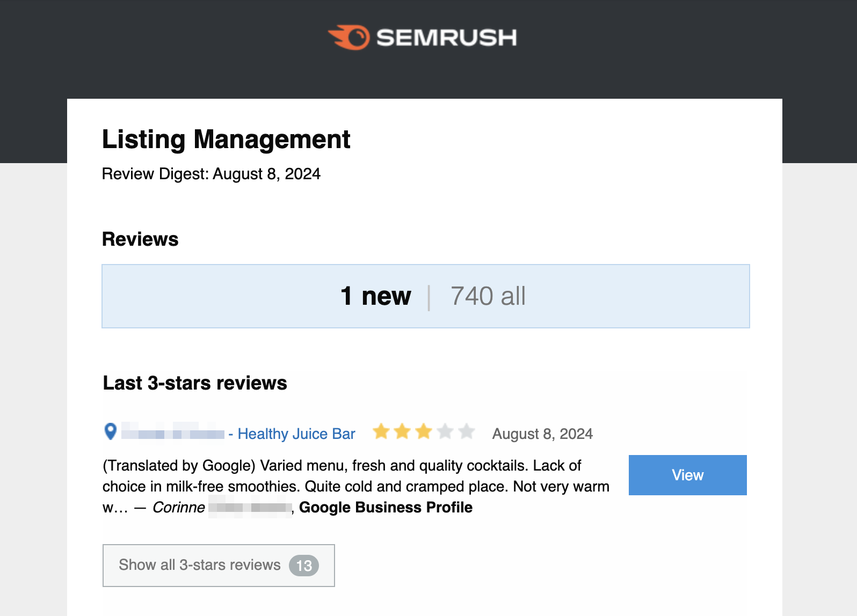
Task: Select the 1 new reviews counter
Action: (x=375, y=296)
